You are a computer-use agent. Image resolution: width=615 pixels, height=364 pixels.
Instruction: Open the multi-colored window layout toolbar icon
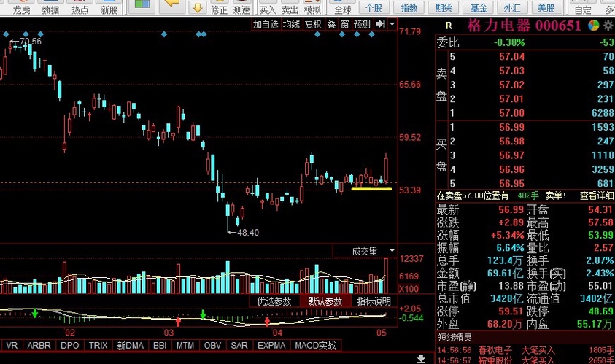[142, 4]
